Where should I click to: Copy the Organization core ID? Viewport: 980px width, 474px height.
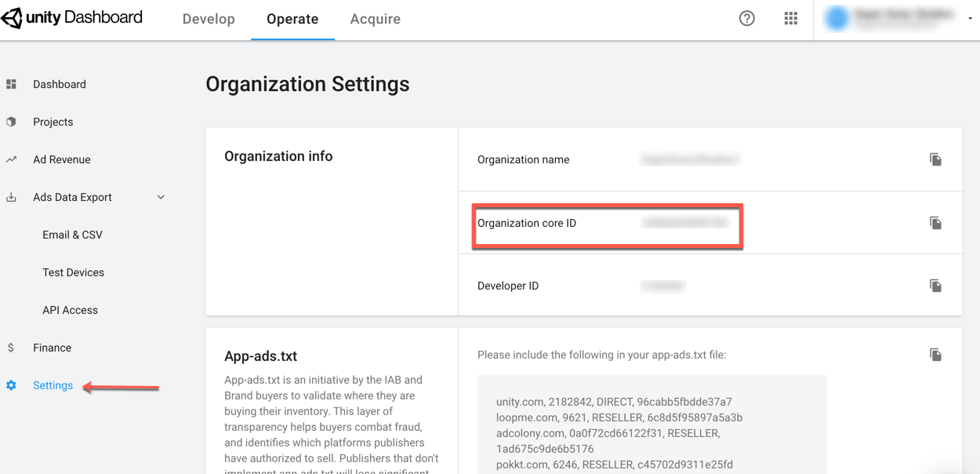(935, 223)
